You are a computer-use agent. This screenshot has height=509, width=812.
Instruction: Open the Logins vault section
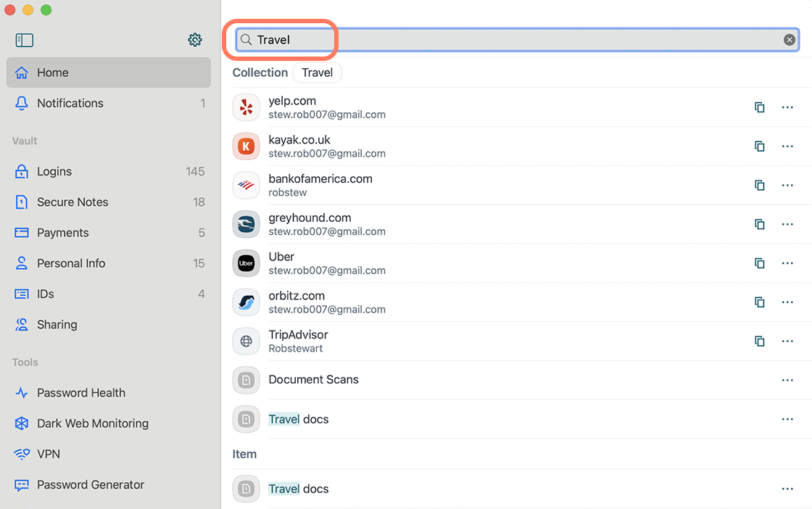tap(109, 171)
